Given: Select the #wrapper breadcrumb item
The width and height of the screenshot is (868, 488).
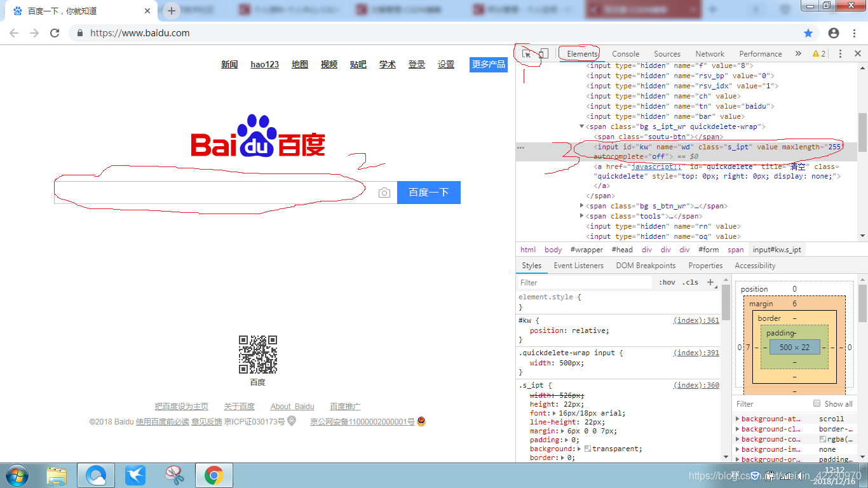Looking at the screenshot, I should click(587, 250).
